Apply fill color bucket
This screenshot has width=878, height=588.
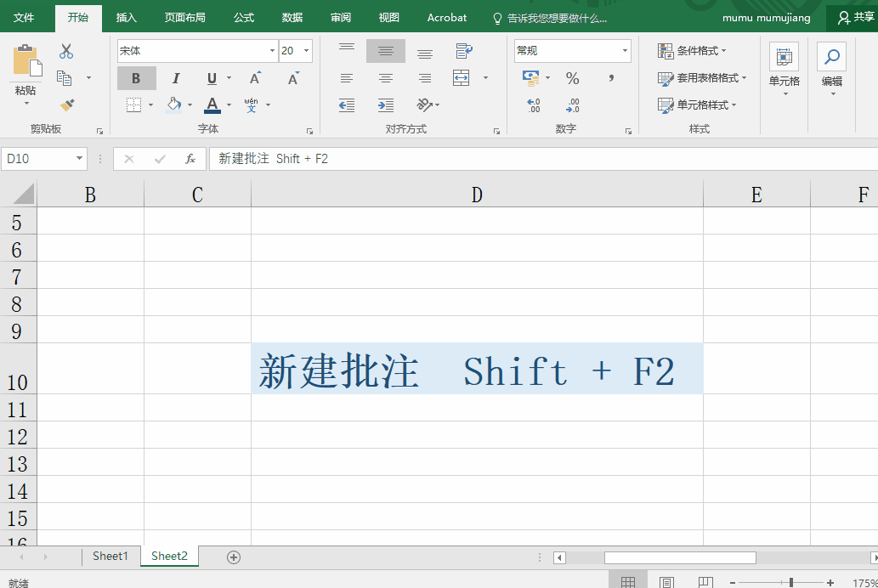(173, 105)
